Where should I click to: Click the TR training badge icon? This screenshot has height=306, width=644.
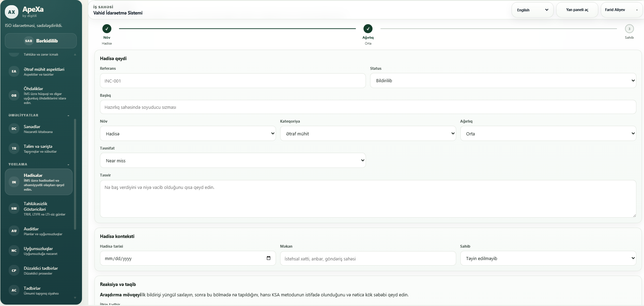[x=14, y=149]
